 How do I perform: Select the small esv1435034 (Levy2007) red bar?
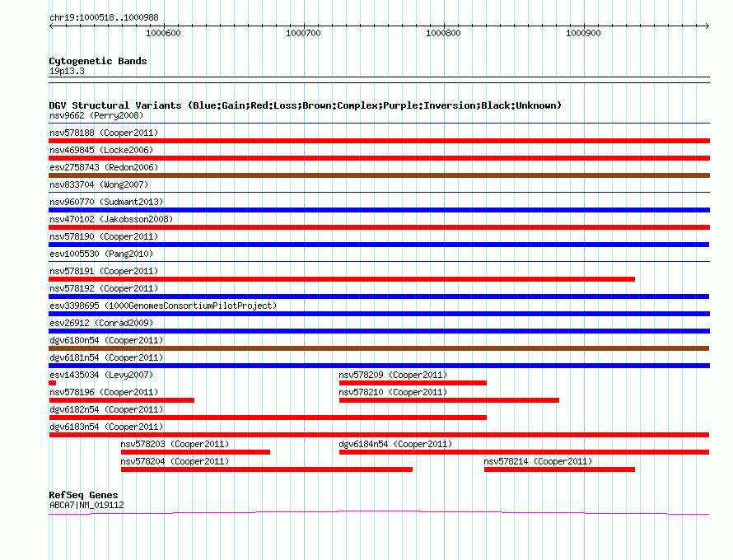53,383
